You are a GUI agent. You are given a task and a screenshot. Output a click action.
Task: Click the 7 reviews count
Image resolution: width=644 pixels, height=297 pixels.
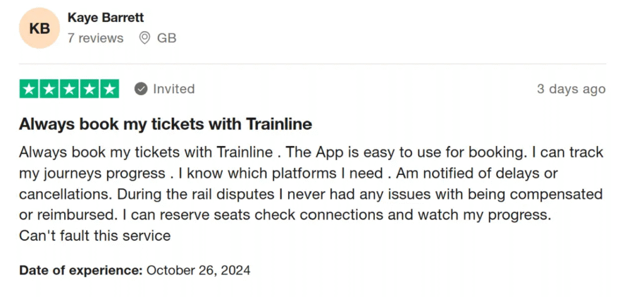(96, 38)
